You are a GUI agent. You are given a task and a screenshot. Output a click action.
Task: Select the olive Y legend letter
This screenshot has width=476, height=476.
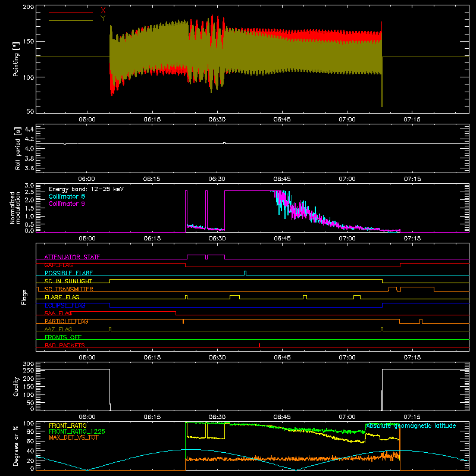point(103,18)
